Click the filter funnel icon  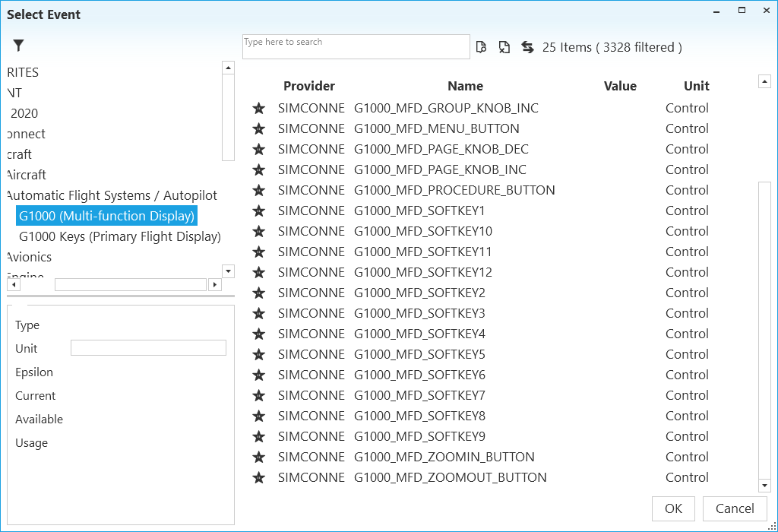[x=18, y=46]
